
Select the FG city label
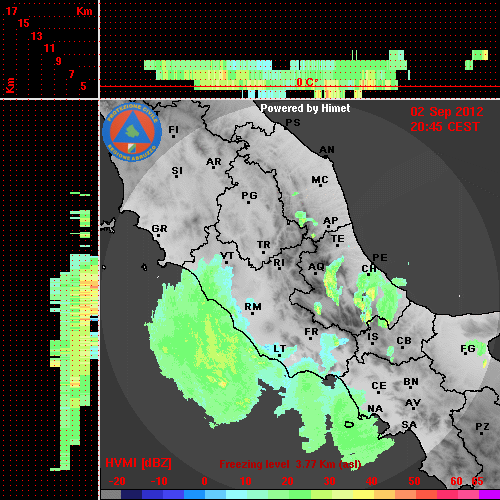click(467, 349)
